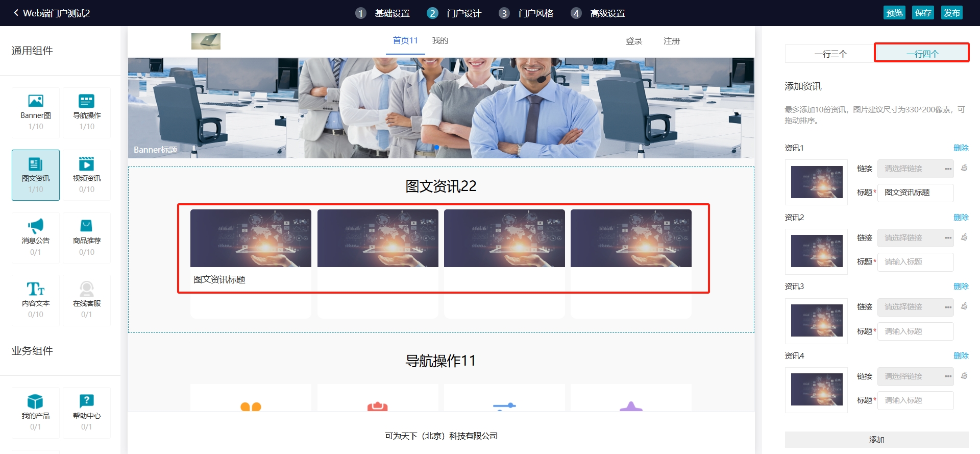Click the blue banner carousel dot
The width and height of the screenshot is (980, 454).
point(436,147)
